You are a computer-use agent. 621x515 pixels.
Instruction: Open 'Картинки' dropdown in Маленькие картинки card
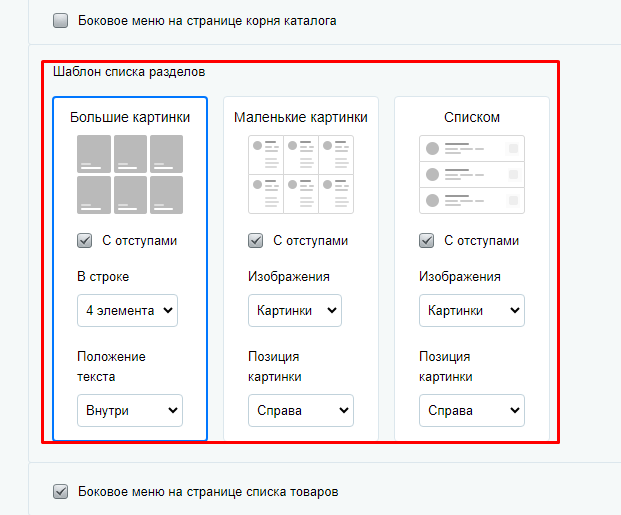[295, 310]
